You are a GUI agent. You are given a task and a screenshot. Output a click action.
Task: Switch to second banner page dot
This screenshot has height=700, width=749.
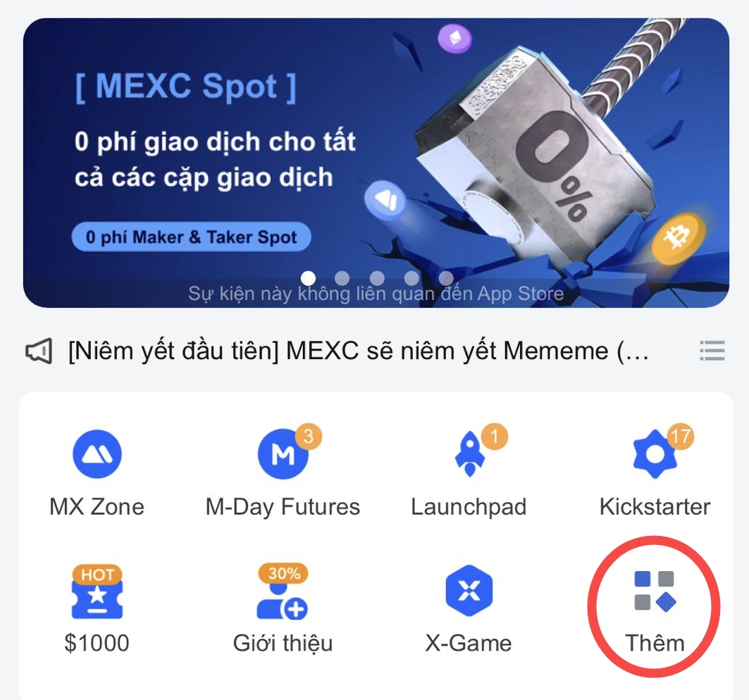click(342, 277)
